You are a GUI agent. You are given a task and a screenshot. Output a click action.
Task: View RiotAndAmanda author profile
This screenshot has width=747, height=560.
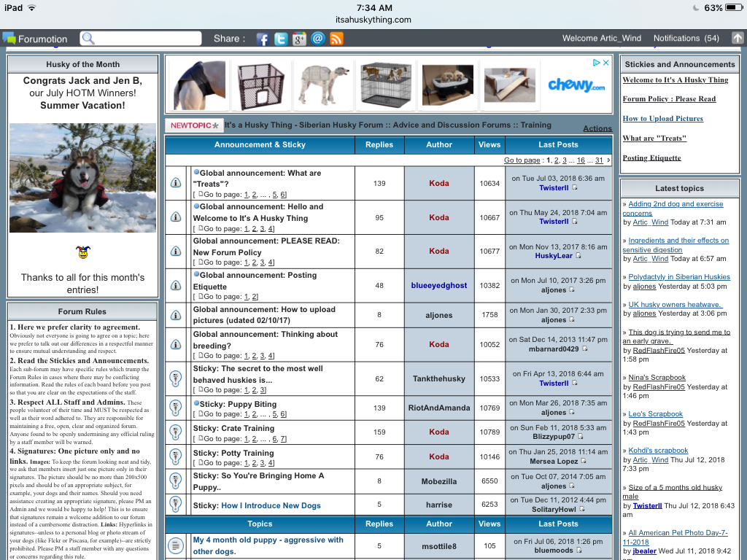(439, 408)
